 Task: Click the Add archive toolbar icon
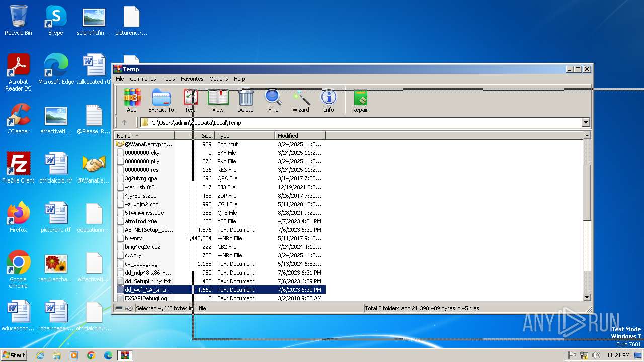[x=132, y=101]
